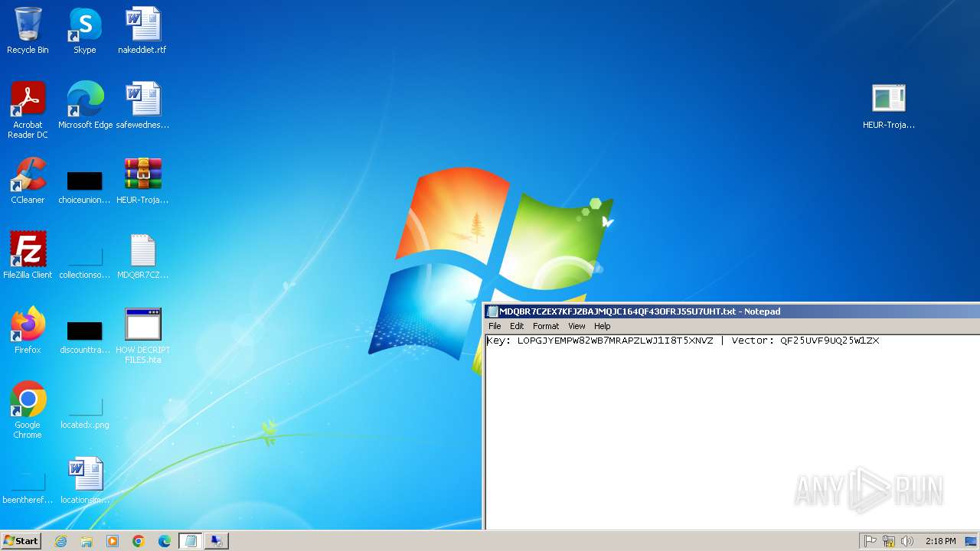This screenshot has height=551, width=980.
Task: Open Windows Media Player taskbar icon
Action: pyautogui.click(x=113, y=541)
